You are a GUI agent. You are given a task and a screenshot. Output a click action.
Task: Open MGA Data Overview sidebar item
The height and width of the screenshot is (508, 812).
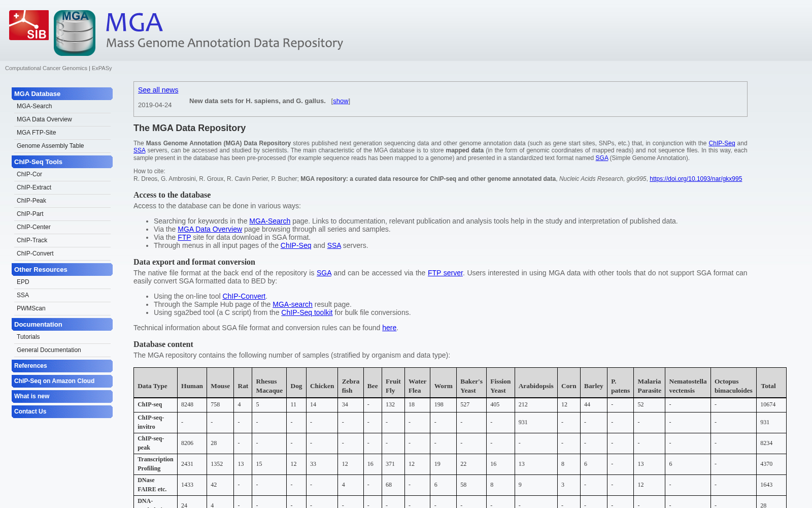44,119
